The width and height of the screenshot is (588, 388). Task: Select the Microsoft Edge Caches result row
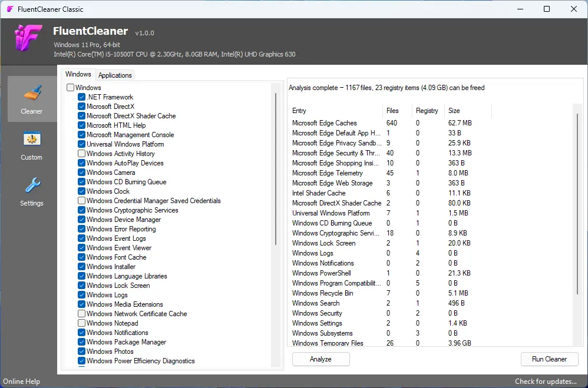390,123
